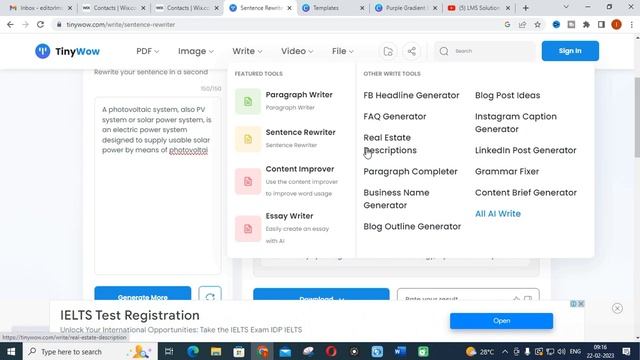640x360 pixels.
Task: Click inside the sentence input text area
Action: [158, 186]
